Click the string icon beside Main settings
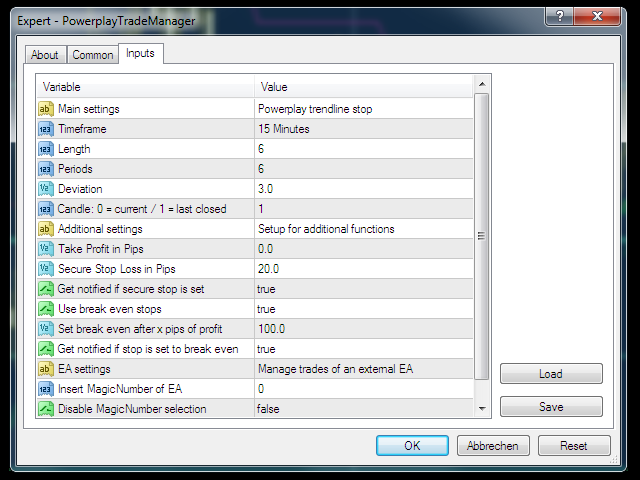 [46, 109]
